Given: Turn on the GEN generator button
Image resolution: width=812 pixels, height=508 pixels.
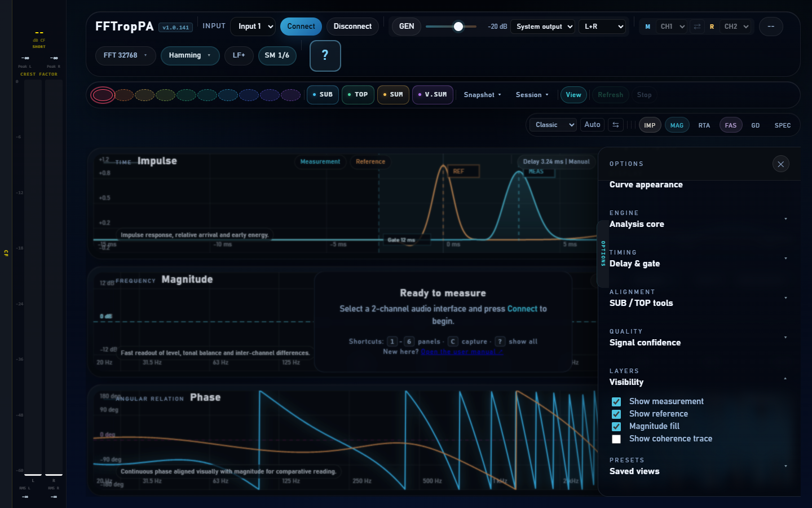Looking at the screenshot, I should [x=407, y=27].
